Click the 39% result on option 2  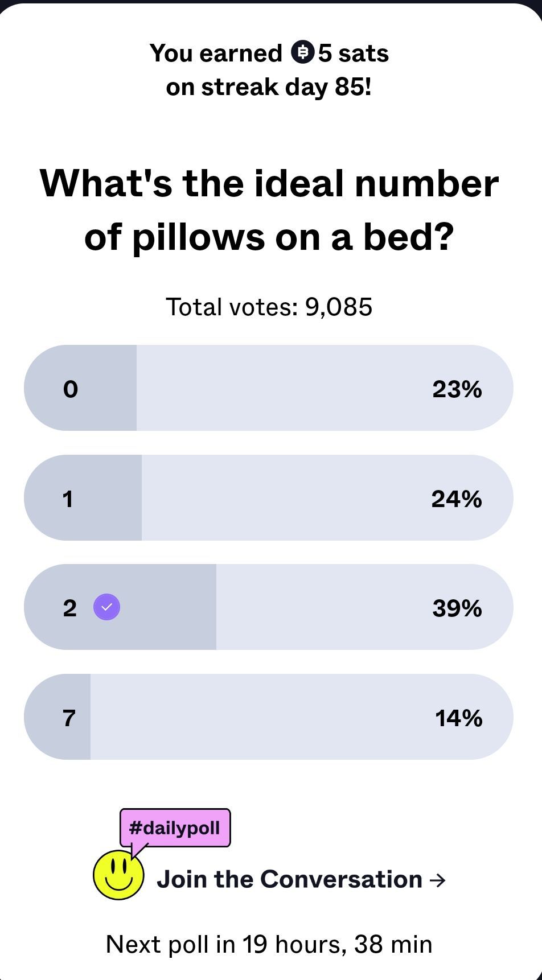[457, 608]
